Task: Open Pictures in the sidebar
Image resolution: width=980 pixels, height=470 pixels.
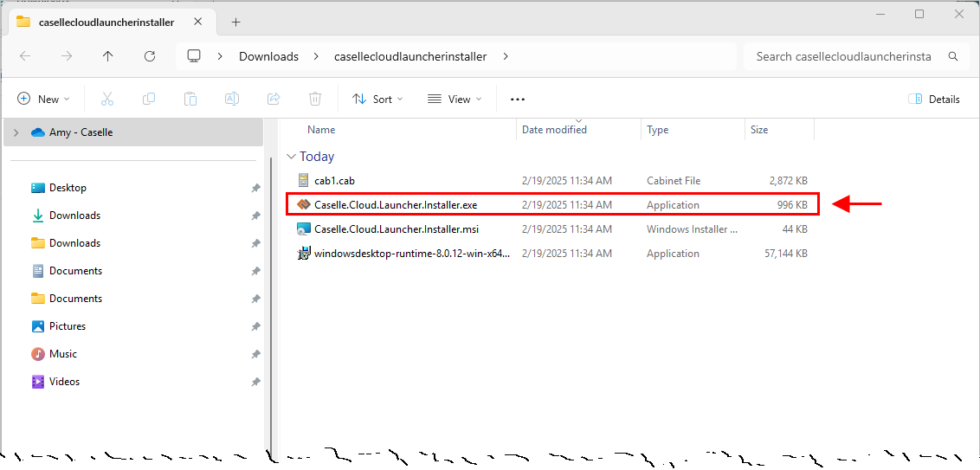Action: (68, 326)
